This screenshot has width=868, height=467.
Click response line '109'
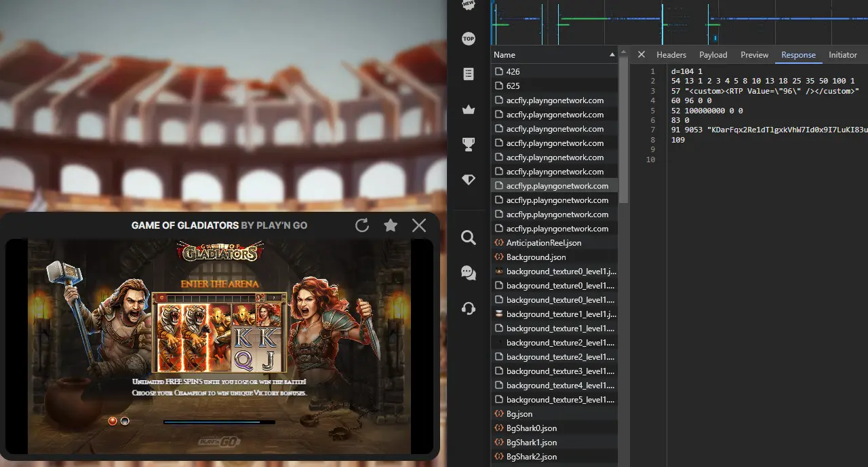[x=678, y=140]
